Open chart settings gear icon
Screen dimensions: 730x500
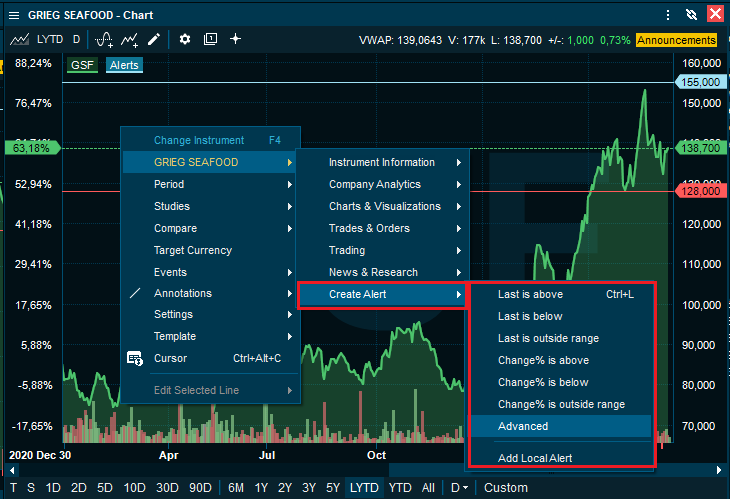click(x=184, y=40)
